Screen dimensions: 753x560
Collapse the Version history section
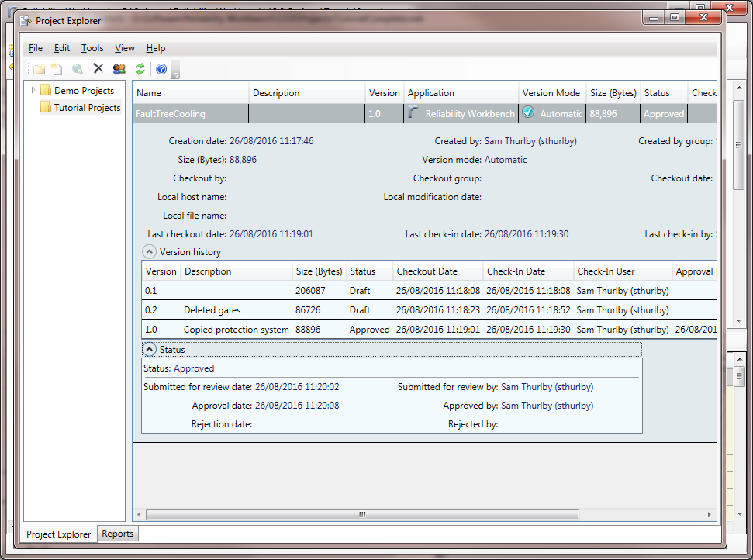pyautogui.click(x=149, y=251)
